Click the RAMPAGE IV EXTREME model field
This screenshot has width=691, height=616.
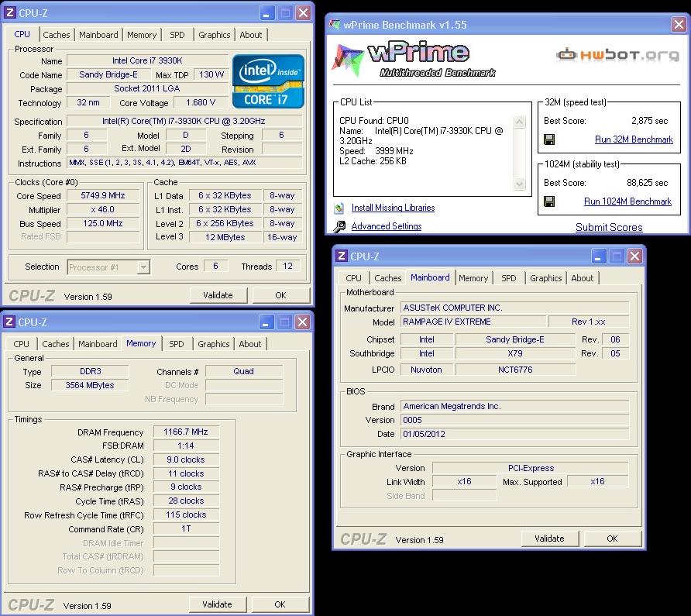coord(473,322)
